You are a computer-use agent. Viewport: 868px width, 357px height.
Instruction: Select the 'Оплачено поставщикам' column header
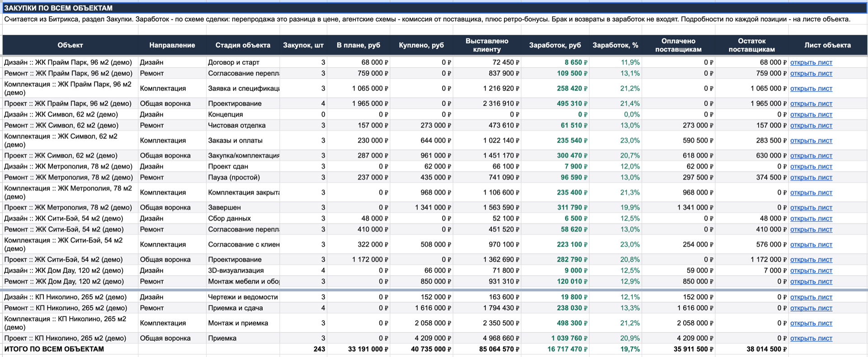coord(679,45)
